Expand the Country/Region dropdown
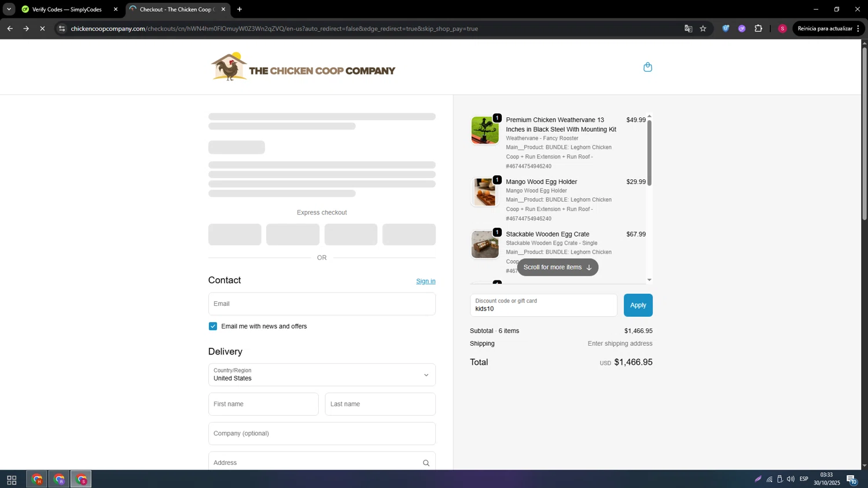 [x=322, y=375]
